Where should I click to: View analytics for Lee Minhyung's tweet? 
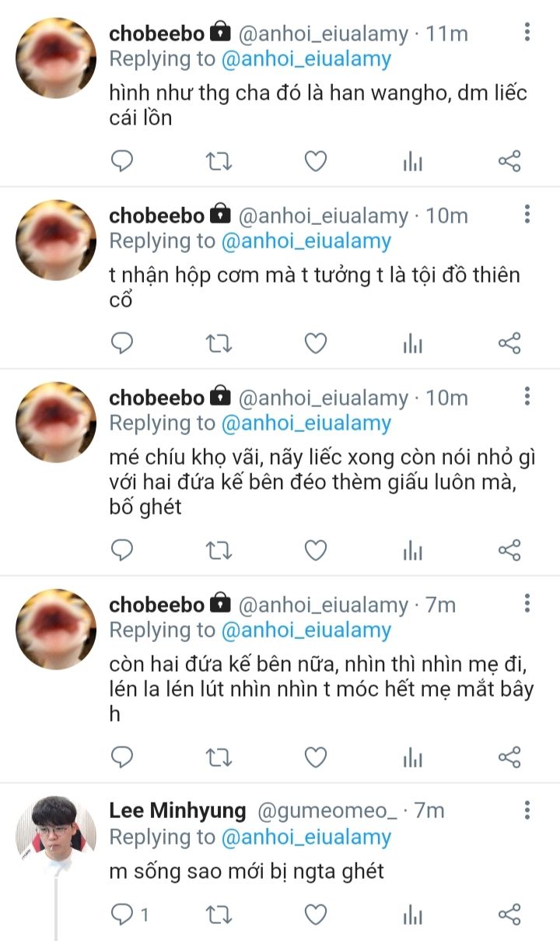click(412, 915)
